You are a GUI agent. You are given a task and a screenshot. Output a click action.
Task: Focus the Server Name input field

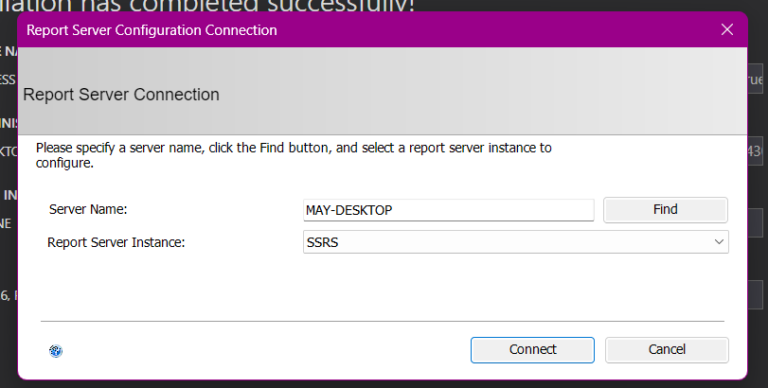click(449, 210)
